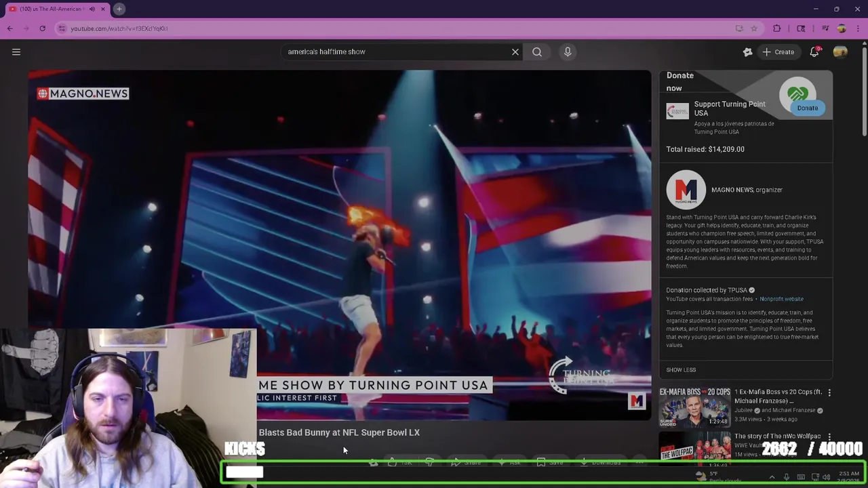Open the YouTube guide hamburger menu
868x488 pixels.
(16, 52)
